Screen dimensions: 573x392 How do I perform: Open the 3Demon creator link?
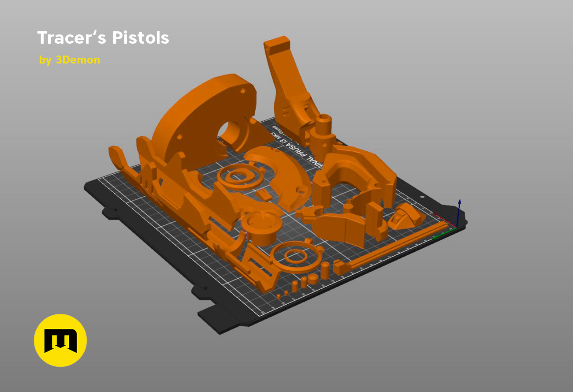coord(77,60)
